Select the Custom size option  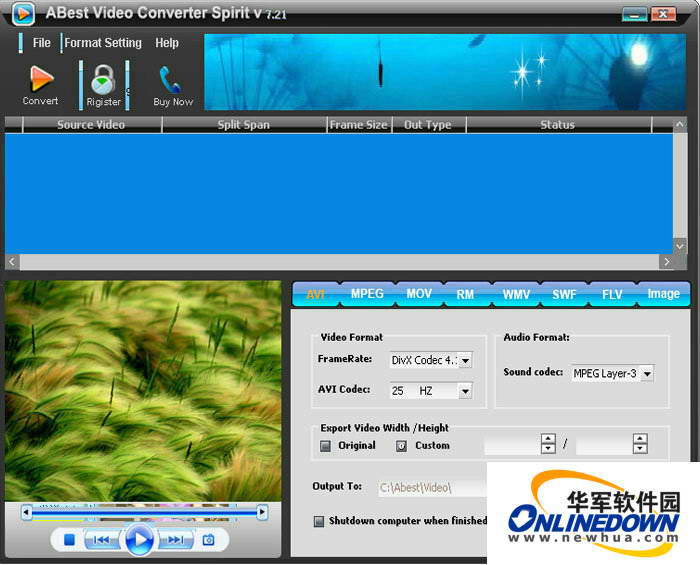pos(401,445)
